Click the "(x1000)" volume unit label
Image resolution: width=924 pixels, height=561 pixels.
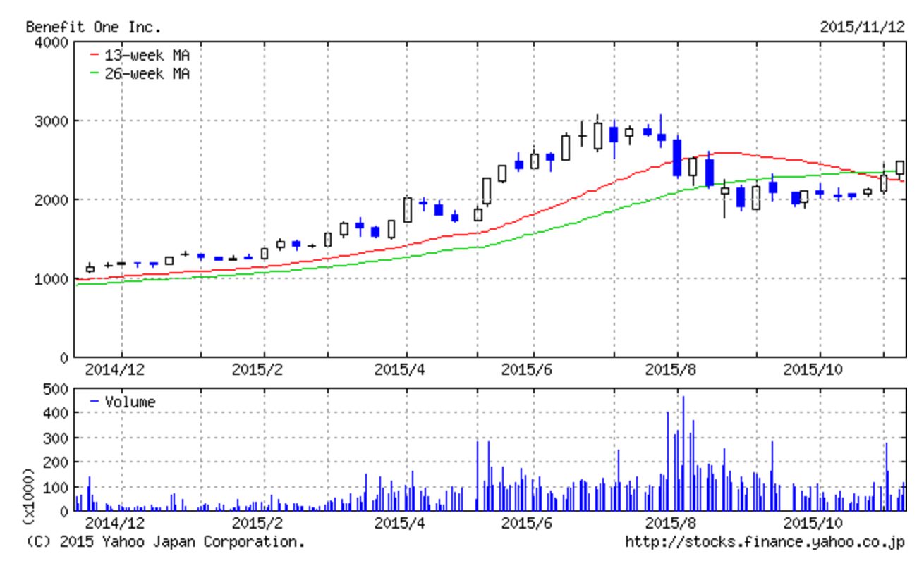30,496
